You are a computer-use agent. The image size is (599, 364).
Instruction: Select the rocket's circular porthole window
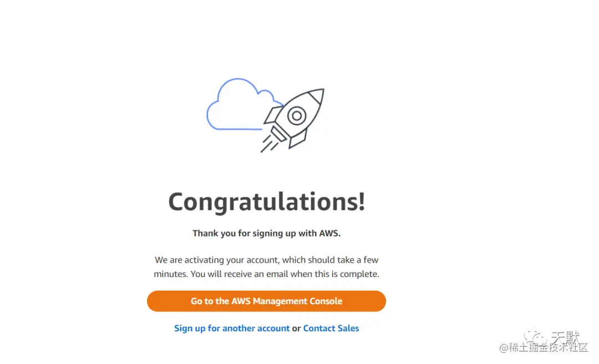[297, 116]
